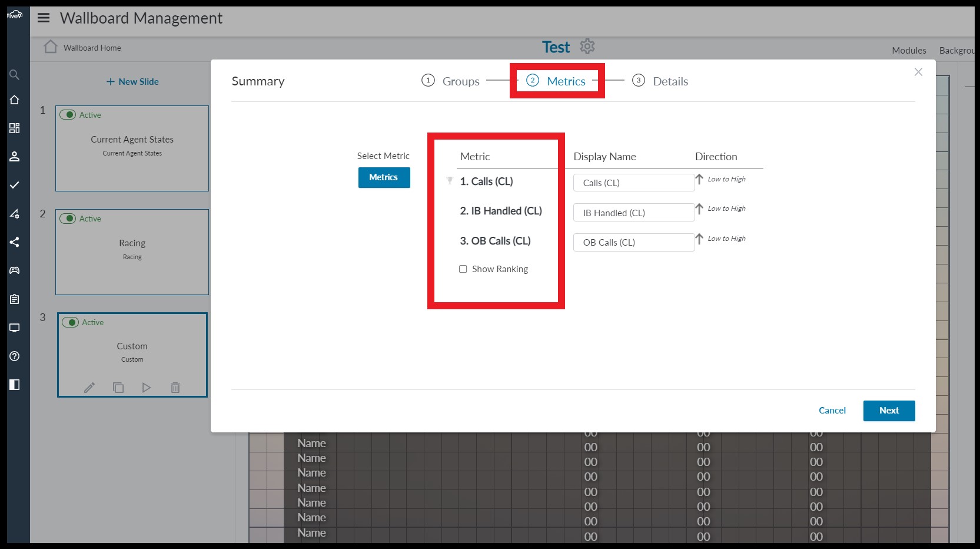Toggle direction arrow for Calls (CL)

pos(699,179)
